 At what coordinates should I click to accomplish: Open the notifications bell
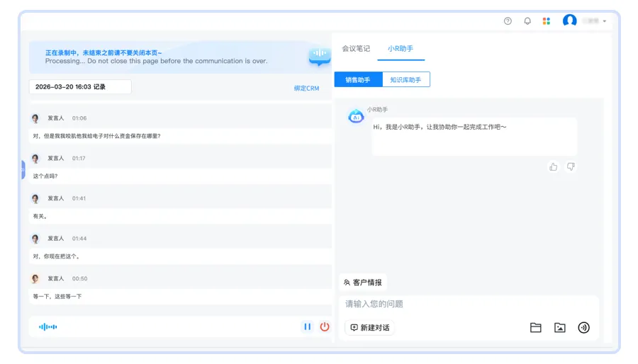tap(527, 21)
